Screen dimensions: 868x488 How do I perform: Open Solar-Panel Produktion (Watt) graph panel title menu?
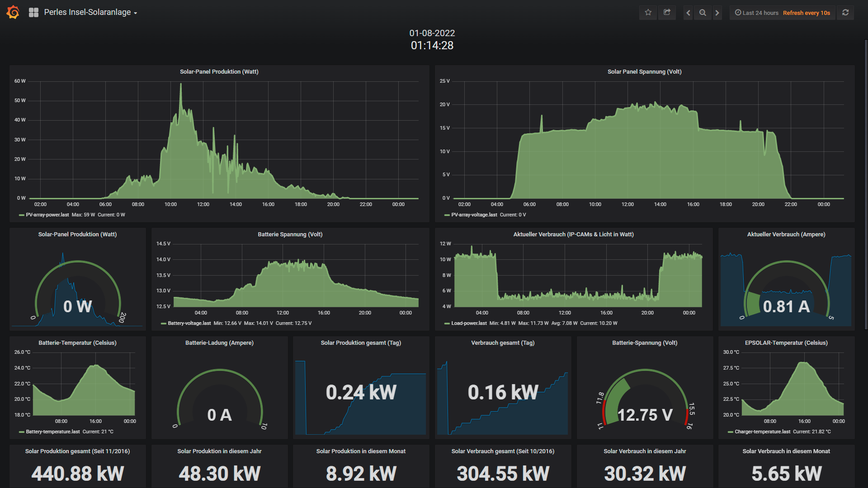tap(219, 71)
